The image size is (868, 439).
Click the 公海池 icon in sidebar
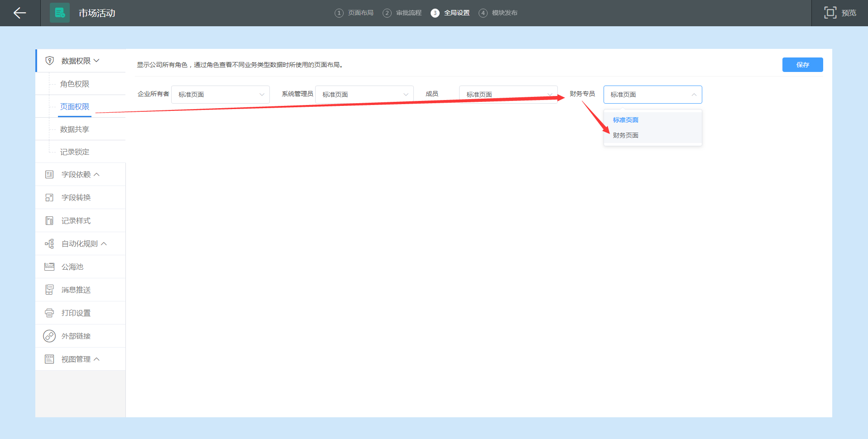click(x=49, y=267)
